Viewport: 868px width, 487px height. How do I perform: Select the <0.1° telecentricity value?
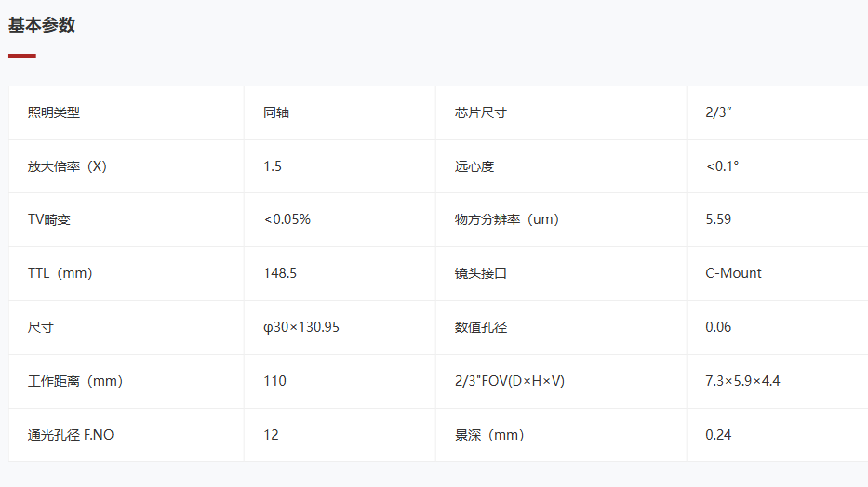[722, 166]
